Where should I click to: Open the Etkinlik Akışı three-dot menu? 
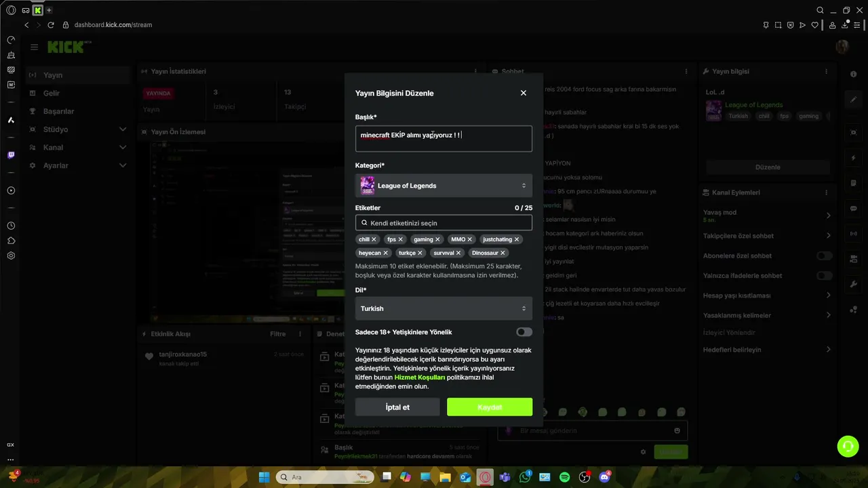point(300,334)
